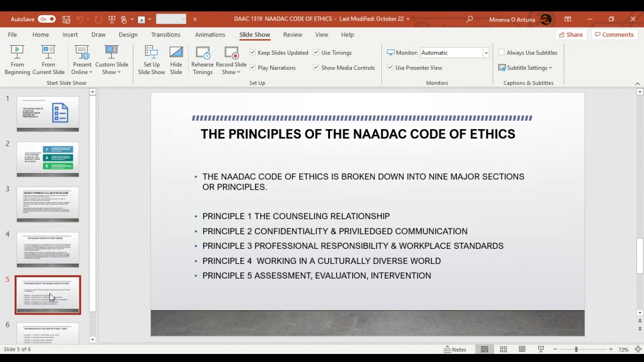The width and height of the screenshot is (644, 362).
Task: Click zoom in plus button
Action: pos(611,349)
